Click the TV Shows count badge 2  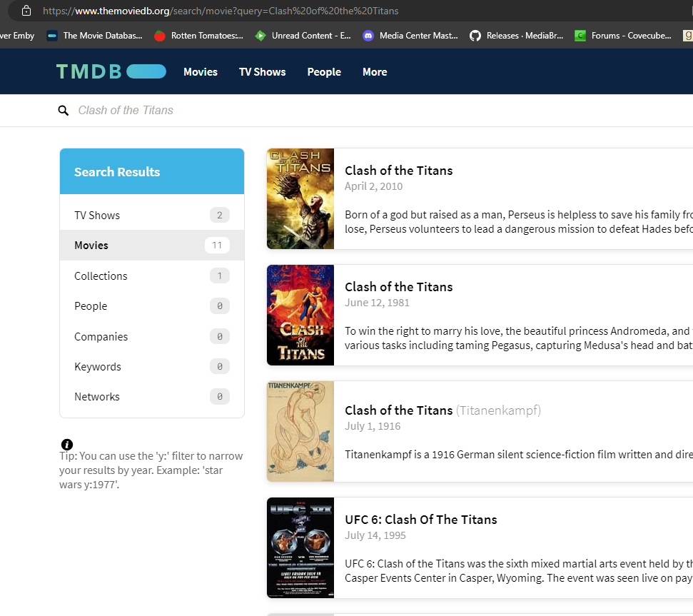point(220,215)
